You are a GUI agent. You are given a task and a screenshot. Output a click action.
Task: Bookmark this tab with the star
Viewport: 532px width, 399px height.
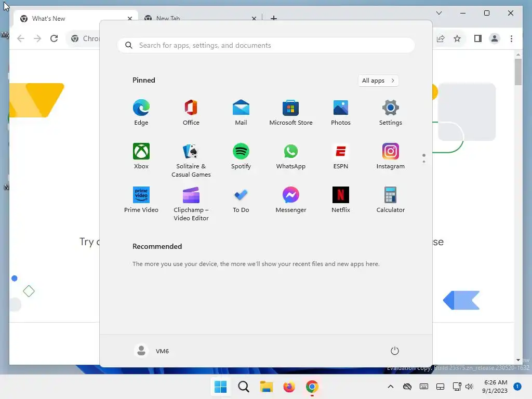point(457,38)
